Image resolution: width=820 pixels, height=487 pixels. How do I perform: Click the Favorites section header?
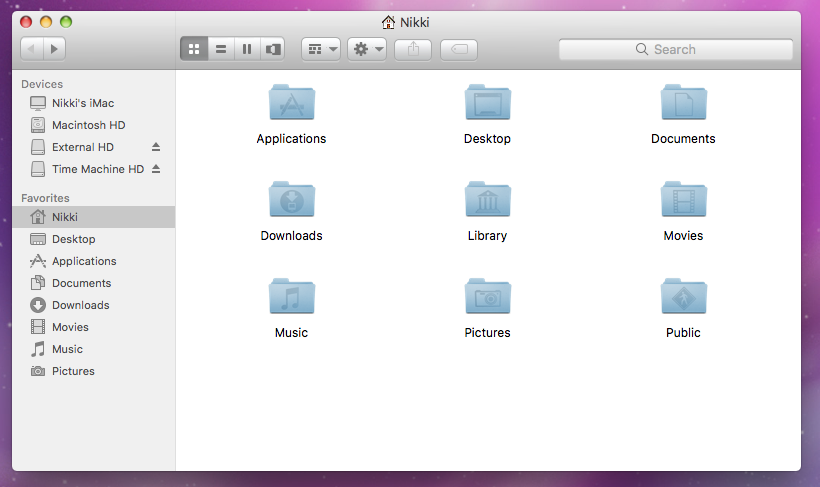click(x=45, y=198)
